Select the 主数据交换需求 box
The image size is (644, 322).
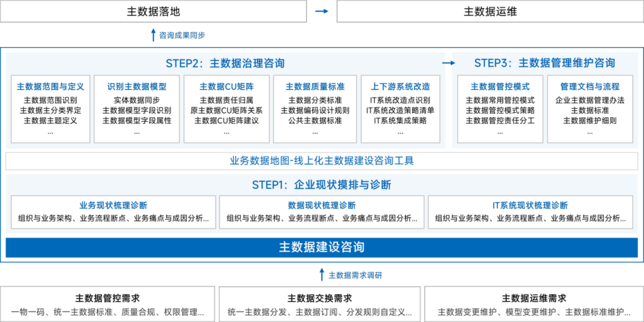[319, 304]
